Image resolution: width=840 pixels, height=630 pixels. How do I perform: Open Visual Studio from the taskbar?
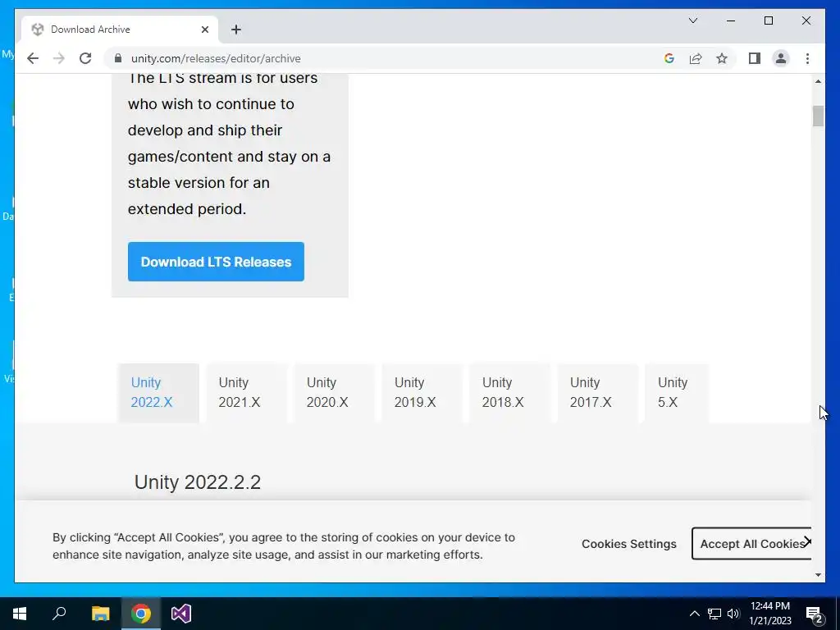pyautogui.click(x=181, y=614)
